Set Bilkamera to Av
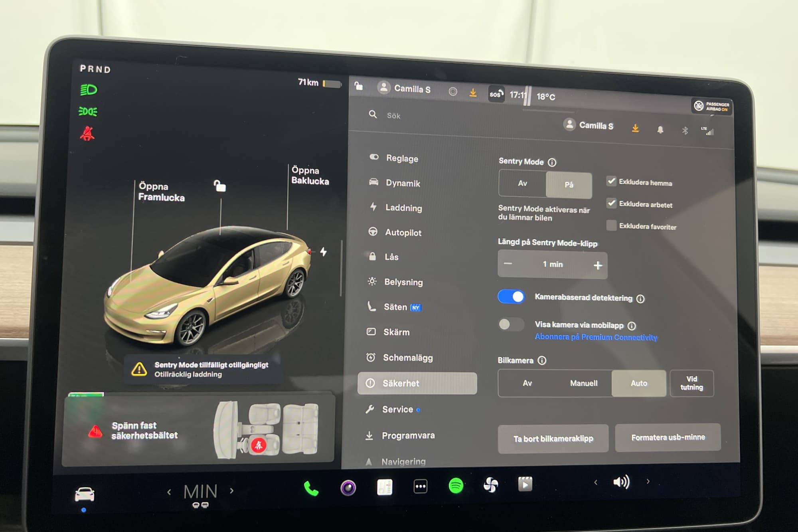Screen dimensions: 798x532 point(527,383)
